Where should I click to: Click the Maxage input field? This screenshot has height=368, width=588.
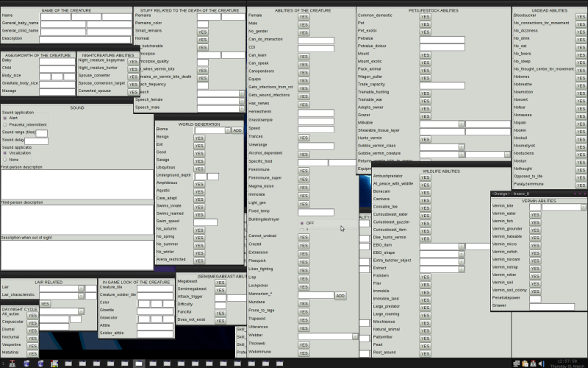tap(57, 91)
